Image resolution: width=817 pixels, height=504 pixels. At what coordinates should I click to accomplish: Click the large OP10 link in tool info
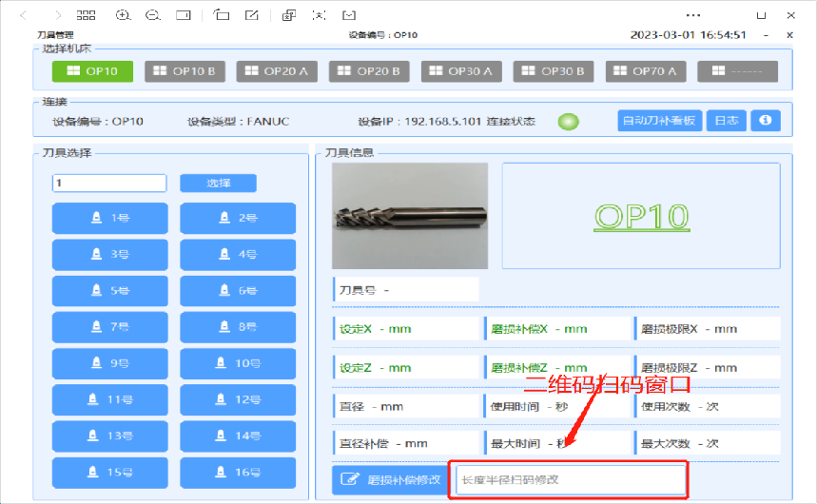click(640, 215)
